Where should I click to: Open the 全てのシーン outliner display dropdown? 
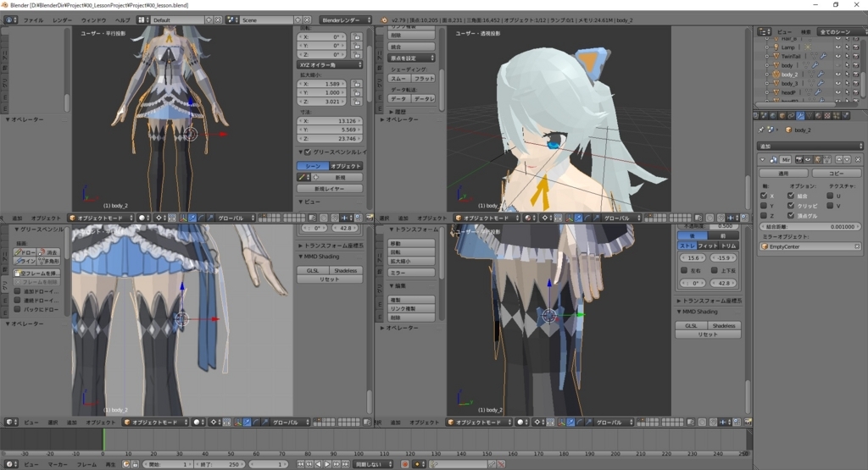[x=842, y=32]
